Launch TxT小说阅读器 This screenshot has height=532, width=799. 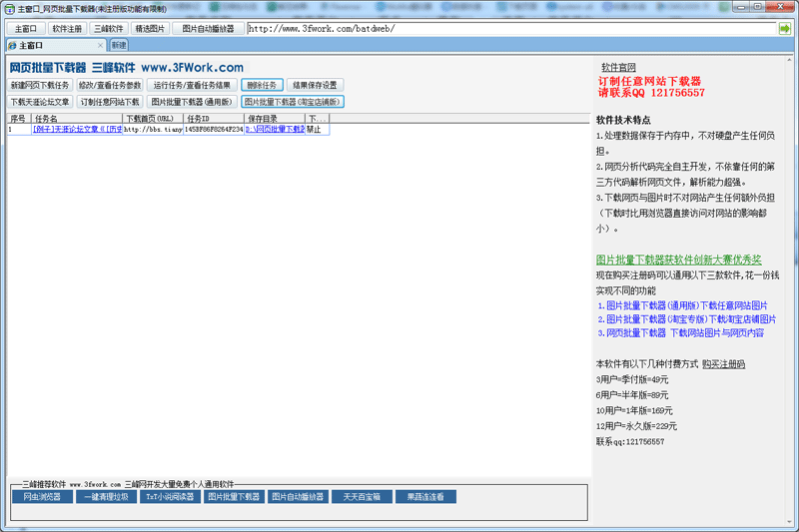[x=170, y=497]
